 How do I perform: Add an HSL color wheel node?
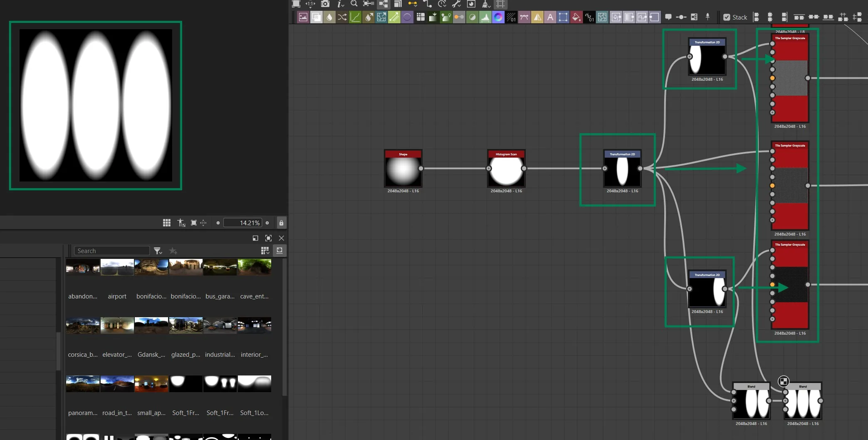coord(498,17)
